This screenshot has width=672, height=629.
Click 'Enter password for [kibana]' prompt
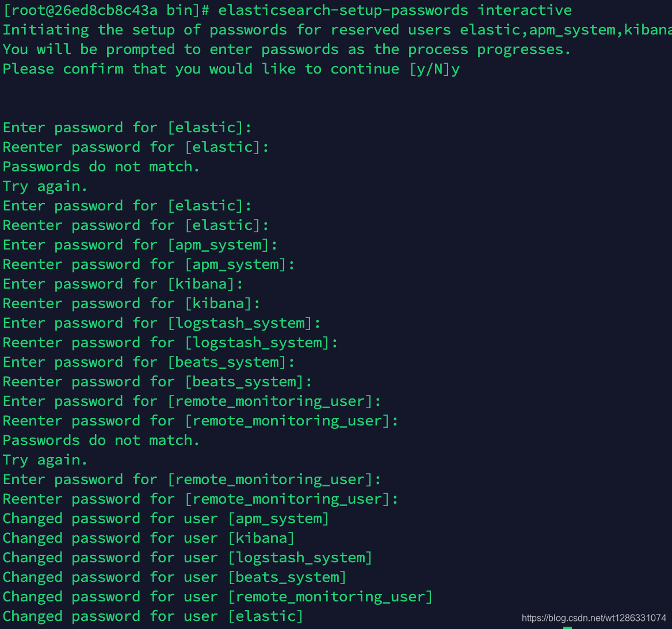pos(123,284)
